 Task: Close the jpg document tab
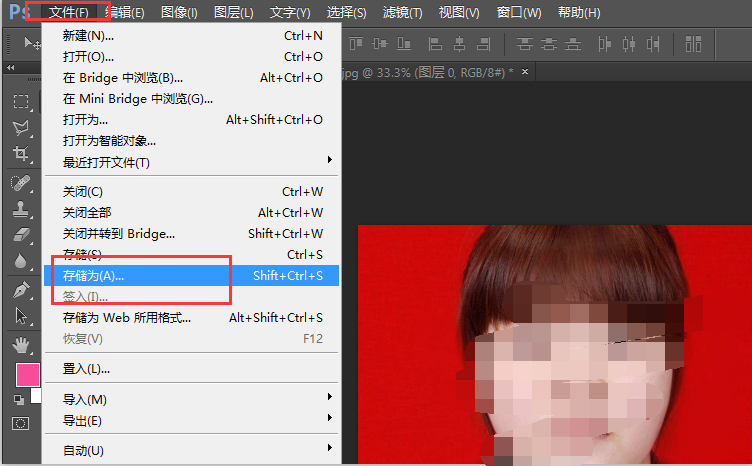[525, 71]
